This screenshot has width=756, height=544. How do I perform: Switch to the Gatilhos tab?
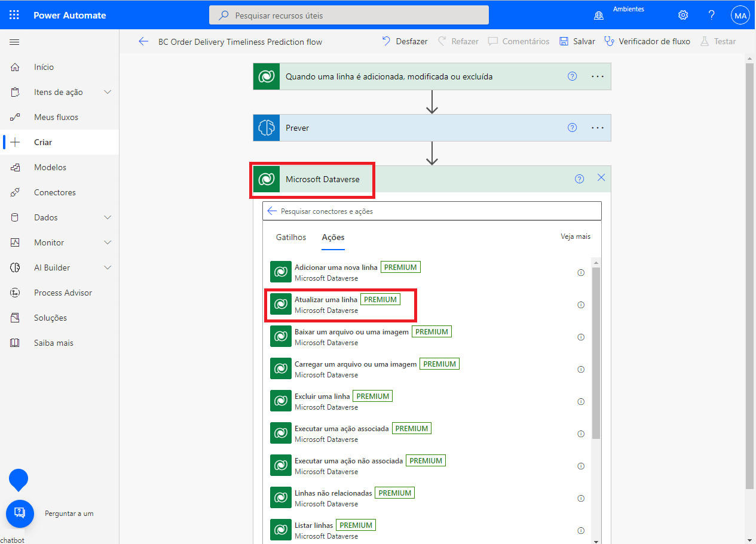tap(291, 237)
